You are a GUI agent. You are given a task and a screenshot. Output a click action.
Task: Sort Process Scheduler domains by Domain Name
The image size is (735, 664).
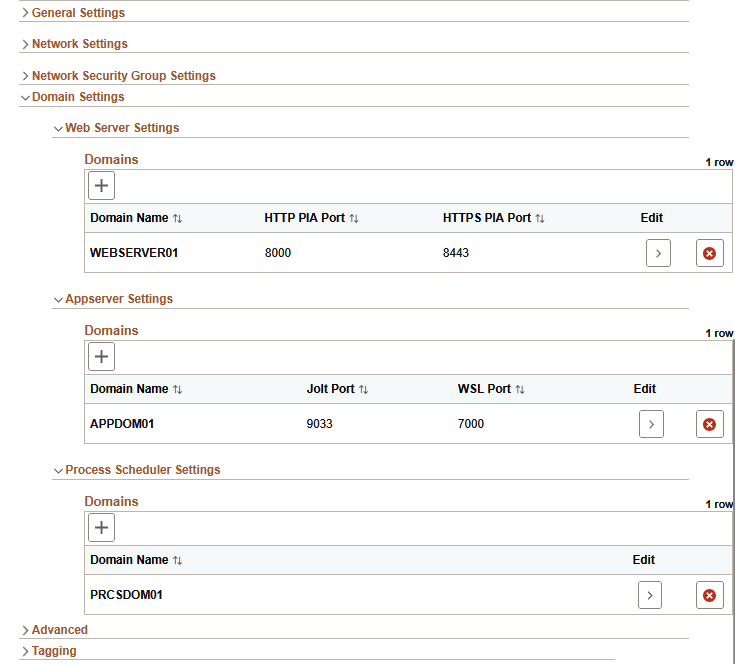[x=177, y=560]
